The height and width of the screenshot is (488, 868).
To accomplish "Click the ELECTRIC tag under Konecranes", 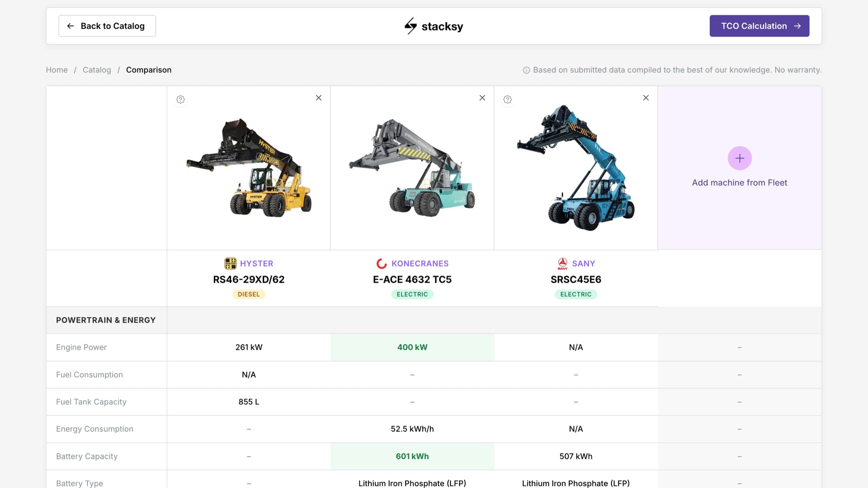I will [412, 294].
